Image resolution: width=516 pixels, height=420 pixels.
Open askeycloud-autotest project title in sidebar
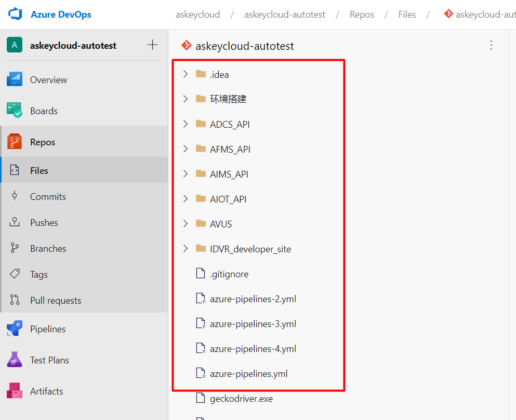click(73, 45)
